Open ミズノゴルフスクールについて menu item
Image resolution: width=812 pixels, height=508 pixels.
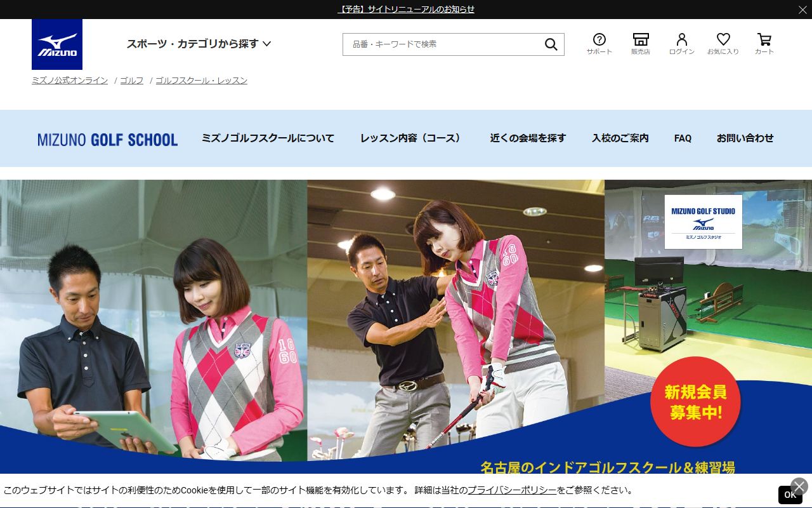pos(268,138)
